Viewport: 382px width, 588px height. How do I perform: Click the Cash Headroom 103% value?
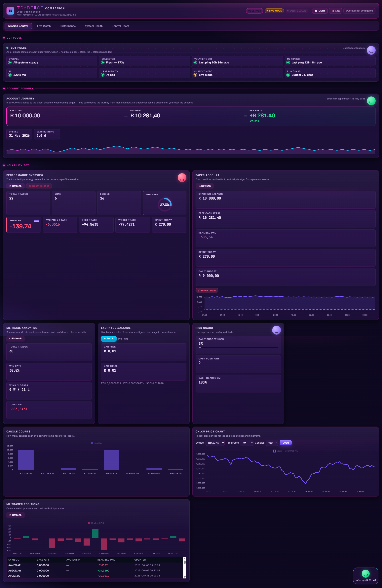click(203, 382)
